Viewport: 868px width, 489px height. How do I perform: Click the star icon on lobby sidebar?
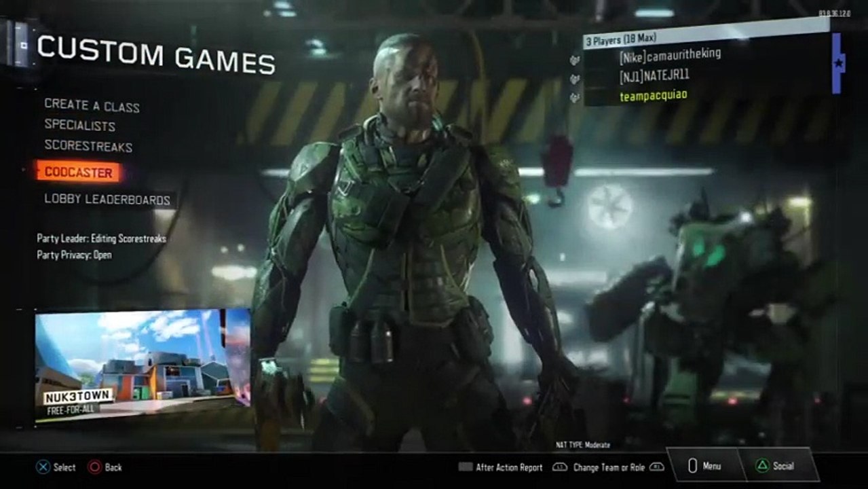coord(838,63)
